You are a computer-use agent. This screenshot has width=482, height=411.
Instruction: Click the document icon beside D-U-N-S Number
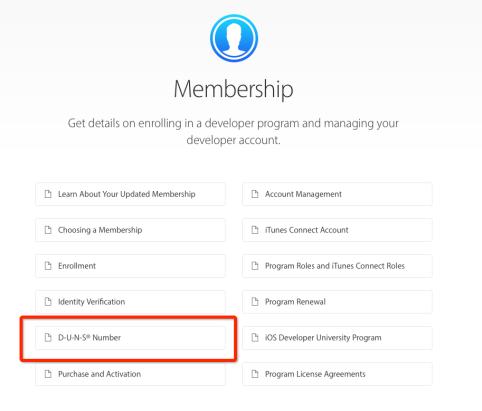point(48,338)
